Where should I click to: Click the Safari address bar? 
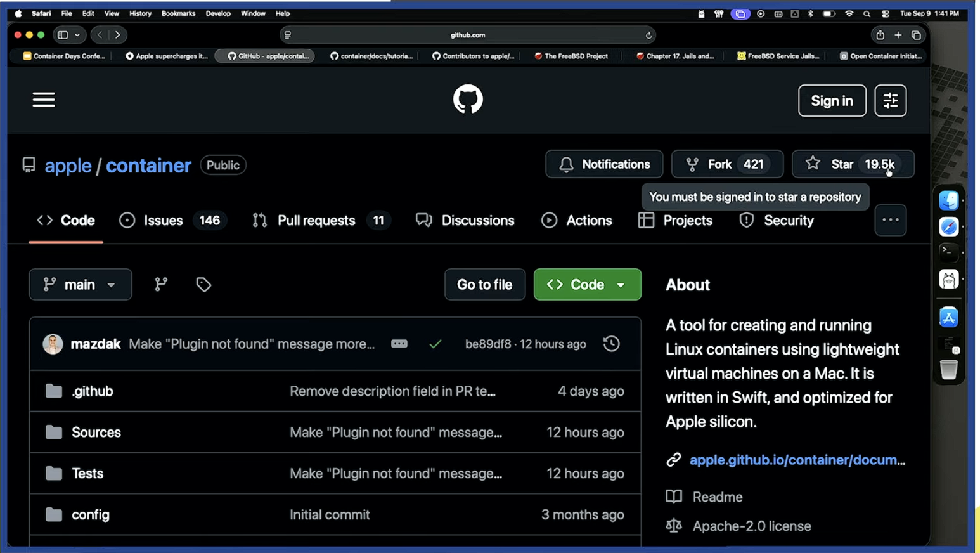click(467, 35)
